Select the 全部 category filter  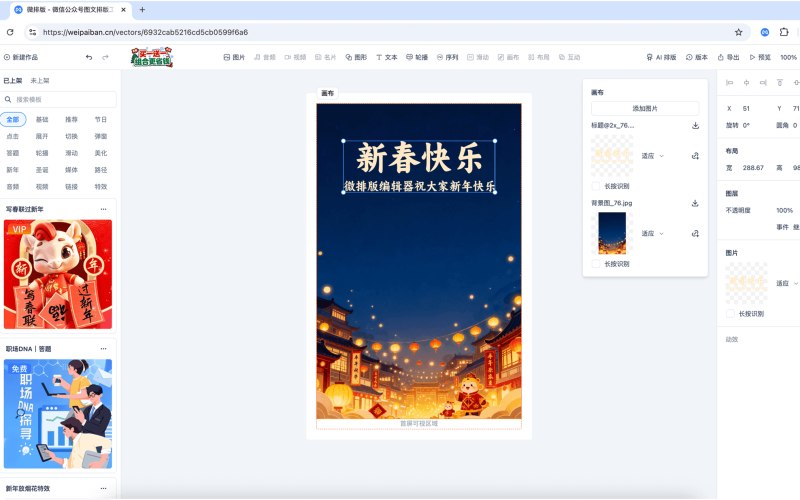pos(13,119)
